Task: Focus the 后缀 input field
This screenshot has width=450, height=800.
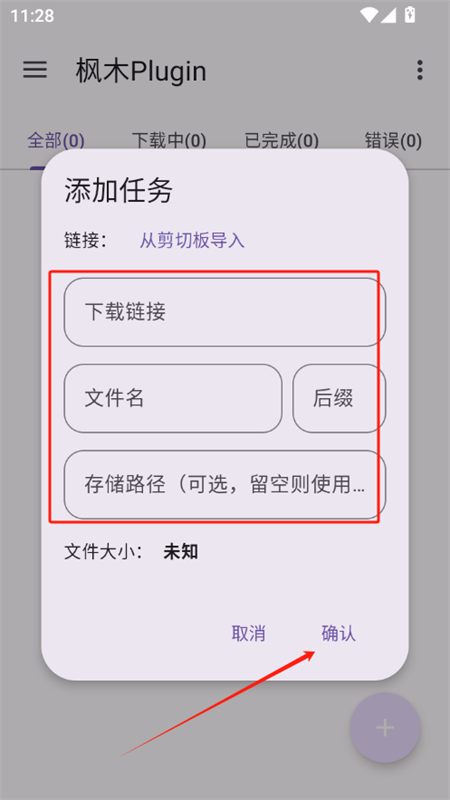Action: (339, 398)
